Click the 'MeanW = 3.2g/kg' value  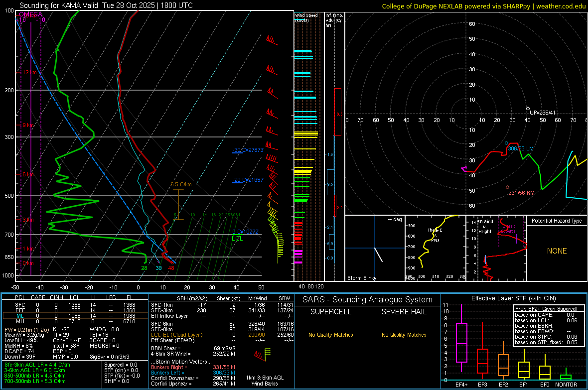24,335
